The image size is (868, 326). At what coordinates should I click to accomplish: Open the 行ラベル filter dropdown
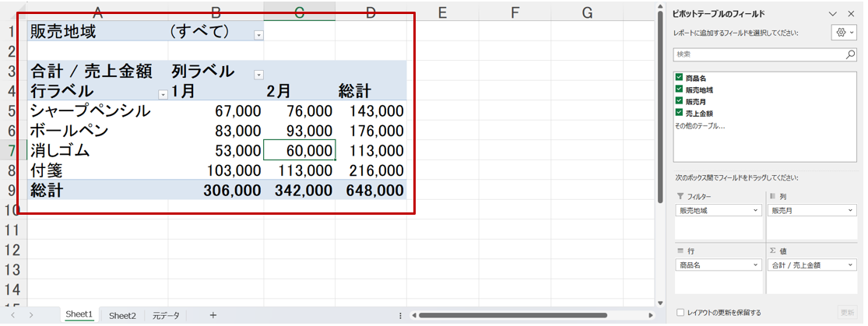click(163, 94)
